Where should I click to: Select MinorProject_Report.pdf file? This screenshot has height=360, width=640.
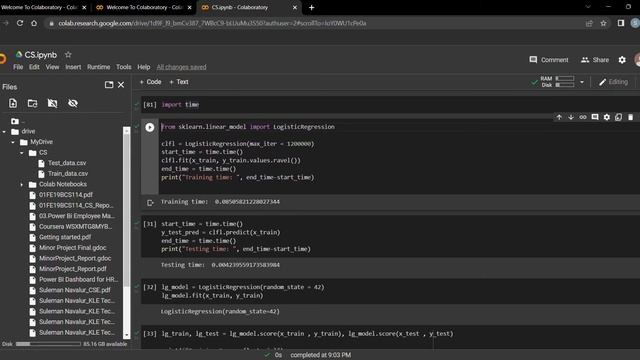point(73,269)
